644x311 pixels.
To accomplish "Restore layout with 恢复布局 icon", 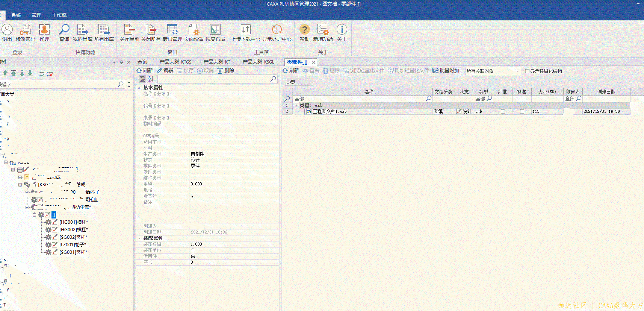I will pos(215,30).
